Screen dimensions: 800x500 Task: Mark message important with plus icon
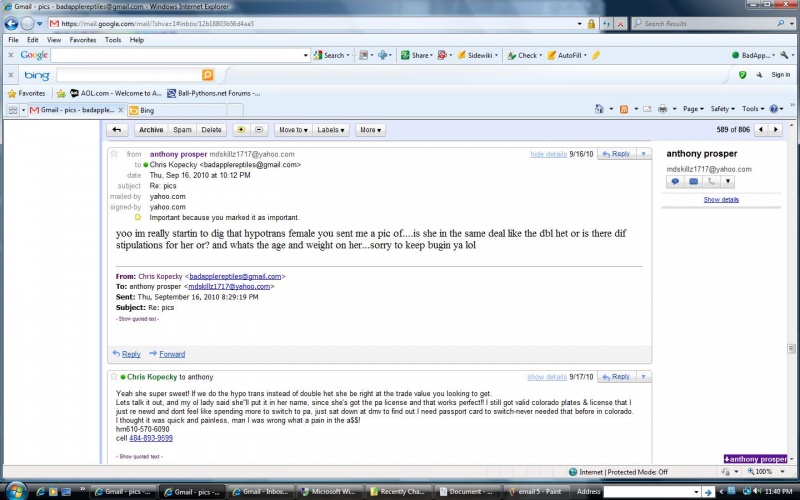tap(241, 130)
